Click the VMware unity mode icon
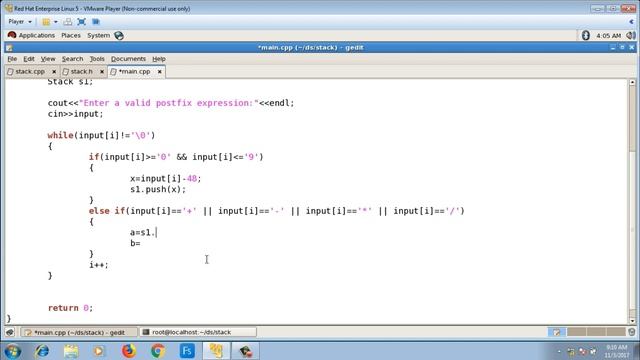 click(96, 22)
